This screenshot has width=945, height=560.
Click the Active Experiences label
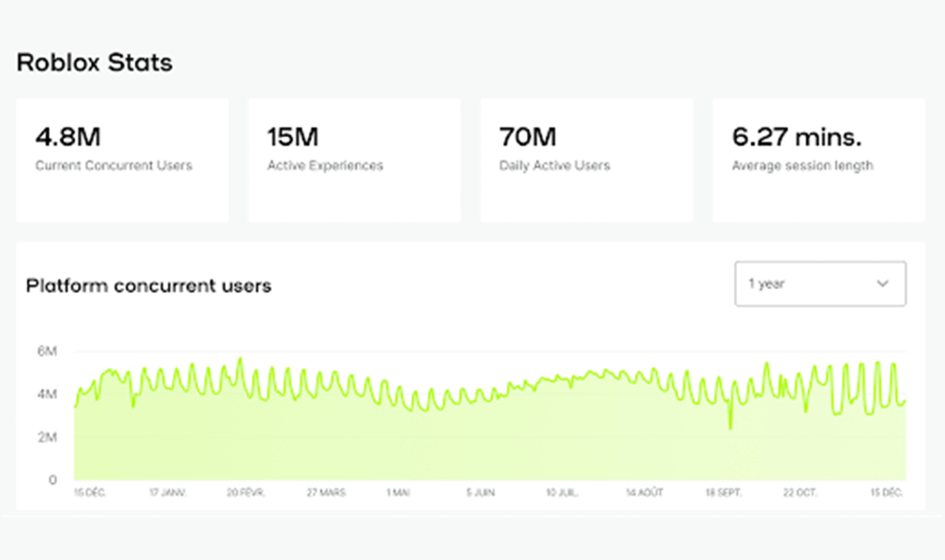(325, 165)
